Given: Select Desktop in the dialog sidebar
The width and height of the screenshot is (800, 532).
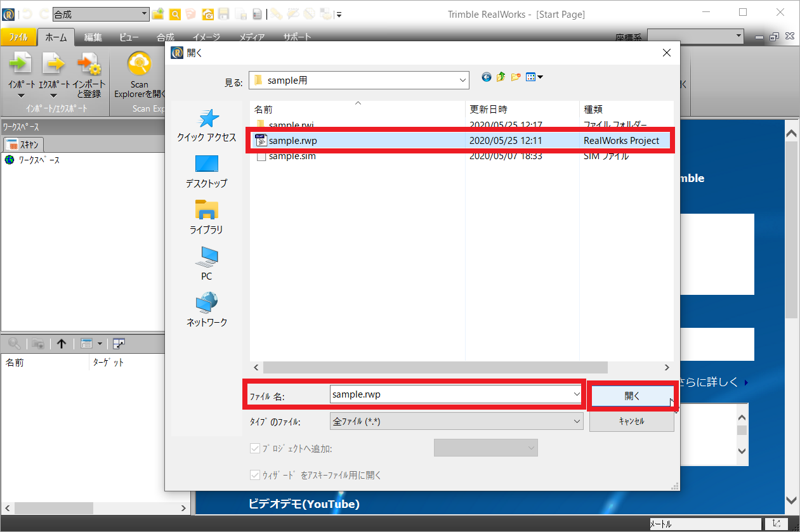Looking at the screenshot, I should 206,171.
